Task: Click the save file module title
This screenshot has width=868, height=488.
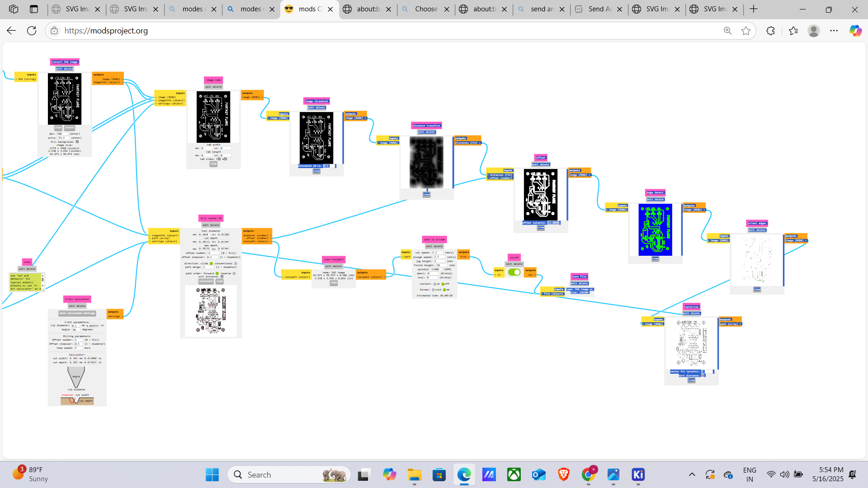Action: (579, 277)
